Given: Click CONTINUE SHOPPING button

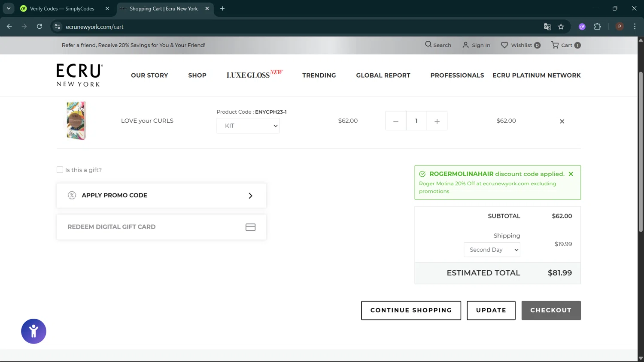Looking at the screenshot, I should click(x=411, y=311).
